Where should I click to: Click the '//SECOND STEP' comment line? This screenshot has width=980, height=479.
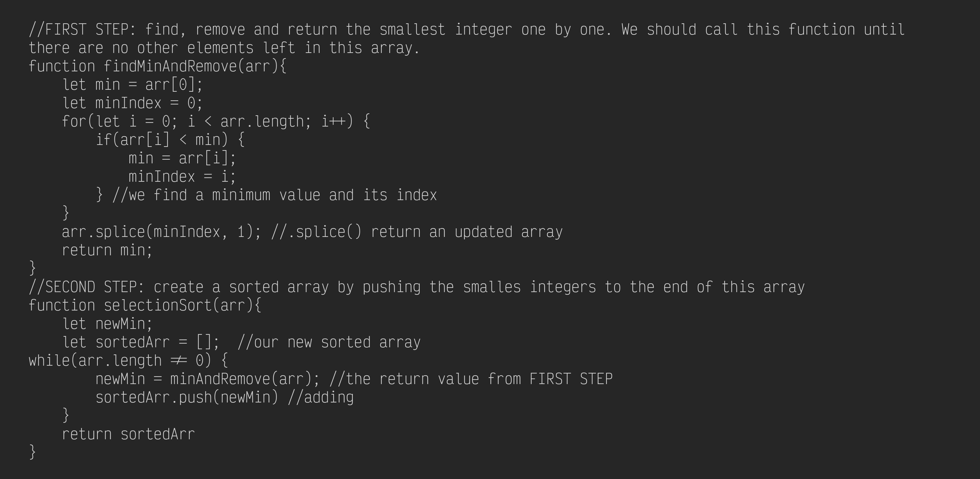click(x=416, y=287)
